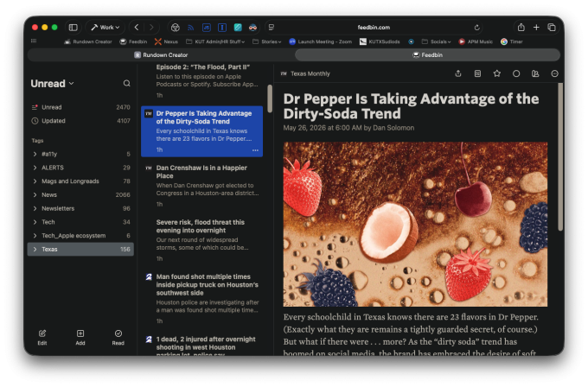Open the Feedbin bookmark

click(x=133, y=41)
